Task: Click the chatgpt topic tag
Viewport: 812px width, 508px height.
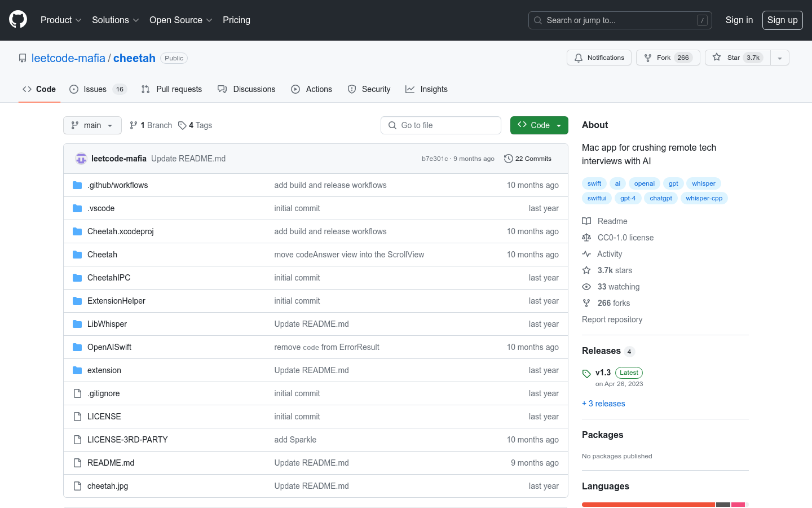Action: (661, 198)
